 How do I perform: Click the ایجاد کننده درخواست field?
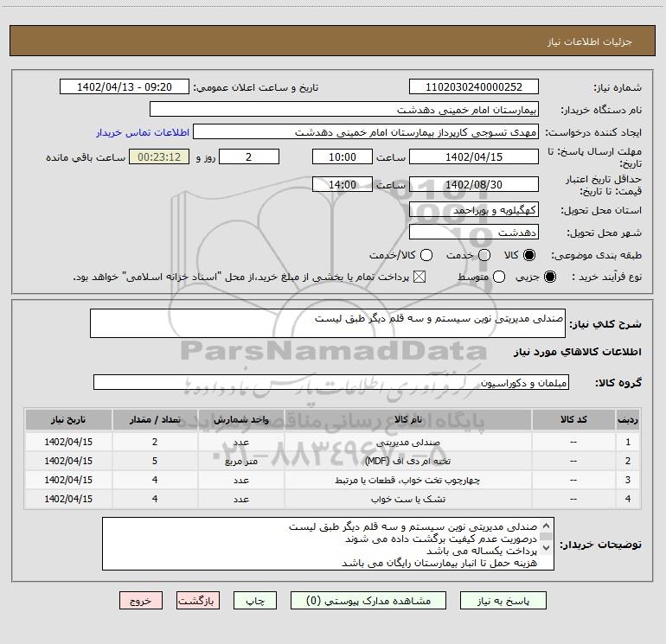(x=366, y=131)
